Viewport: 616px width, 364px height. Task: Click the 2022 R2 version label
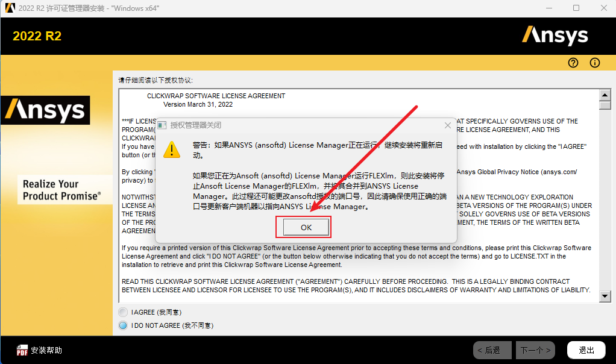[x=37, y=36]
